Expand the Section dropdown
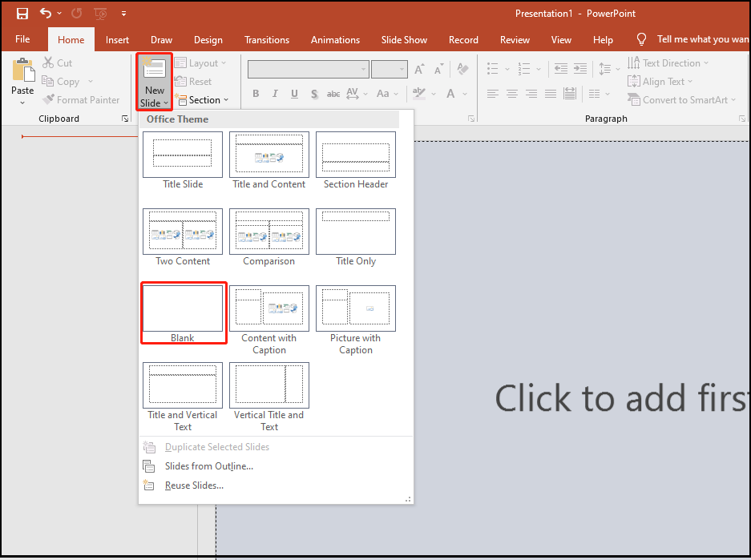 pyautogui.click(x=204, y=99)
